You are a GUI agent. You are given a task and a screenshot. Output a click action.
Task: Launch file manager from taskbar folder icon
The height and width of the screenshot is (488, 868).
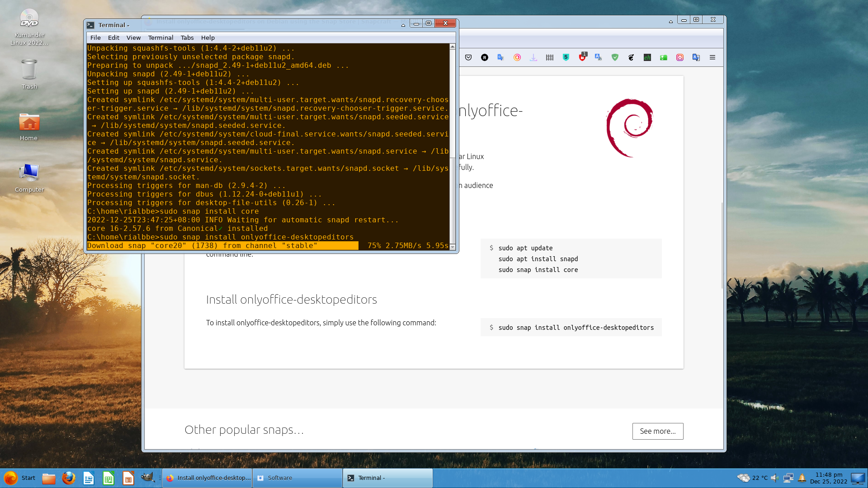point(49,478)
